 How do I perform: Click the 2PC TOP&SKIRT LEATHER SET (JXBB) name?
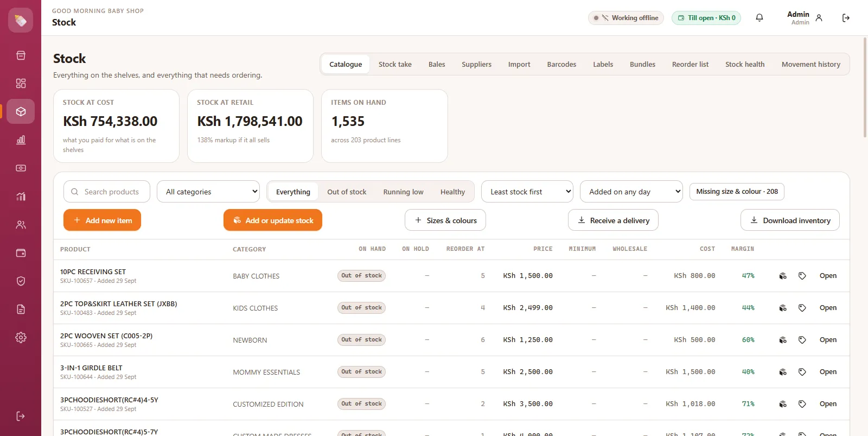118,304
